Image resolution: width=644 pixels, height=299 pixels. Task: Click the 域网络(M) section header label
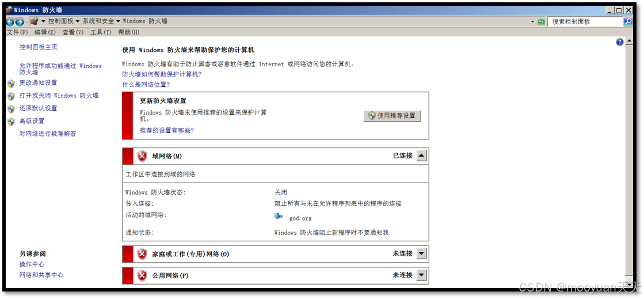[167, 156]
